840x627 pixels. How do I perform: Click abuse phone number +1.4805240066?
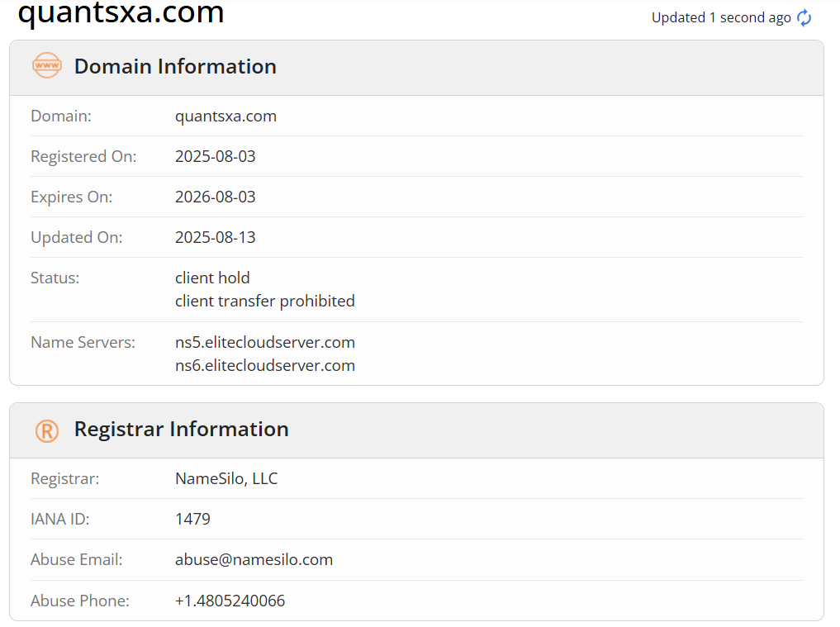coord(230,601)
